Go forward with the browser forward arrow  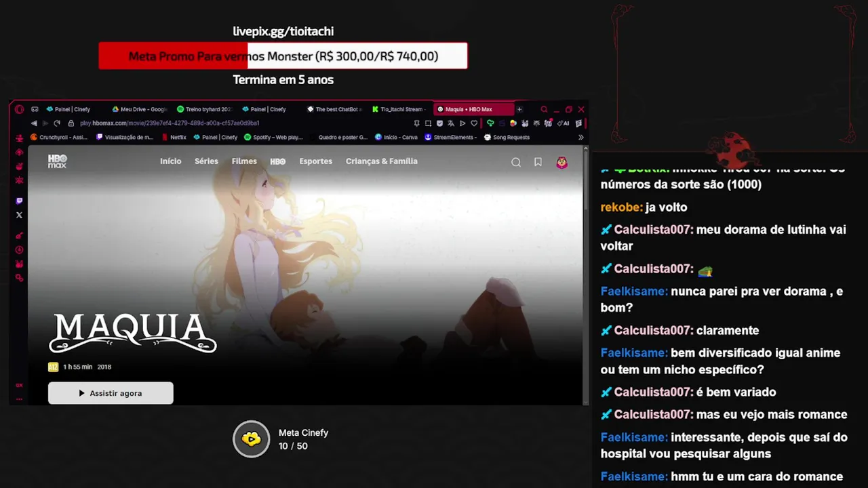pos(45,123)
